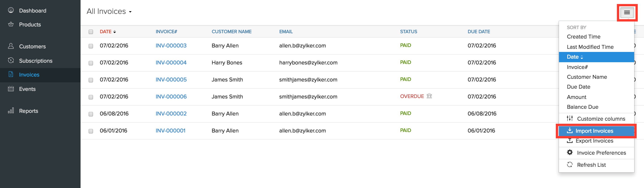Click the hamburger menu icon button

(x=627, y=13)
